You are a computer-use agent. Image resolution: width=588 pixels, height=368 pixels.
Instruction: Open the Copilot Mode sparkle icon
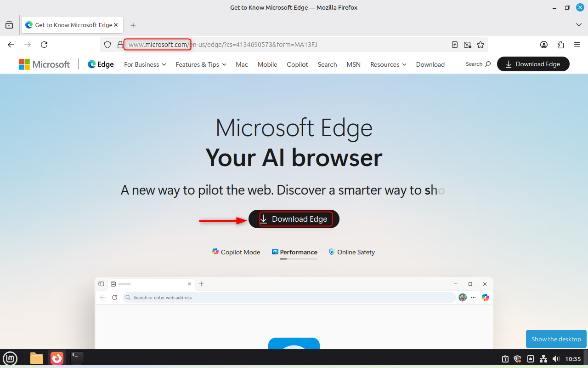(215, 252)
